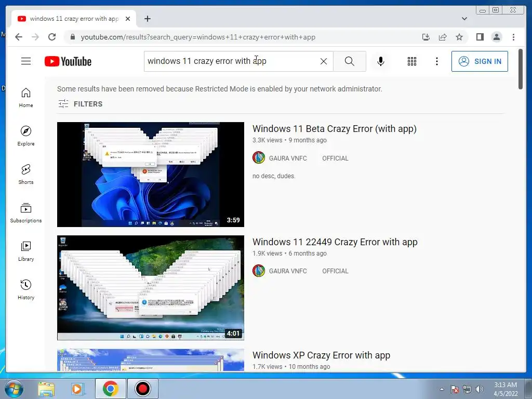The image size is (532, 399).
Task: Open the YouTube hamburger guide menu
Action: click(x=26, y=61)
